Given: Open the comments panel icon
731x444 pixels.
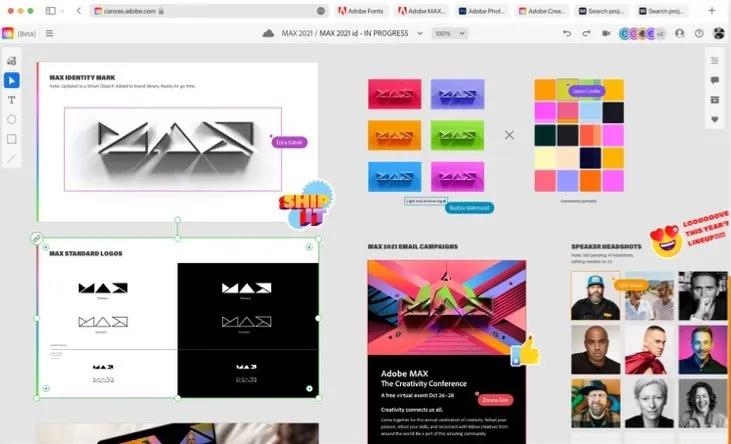Looking at the screenshot, I should coord(715,81).
